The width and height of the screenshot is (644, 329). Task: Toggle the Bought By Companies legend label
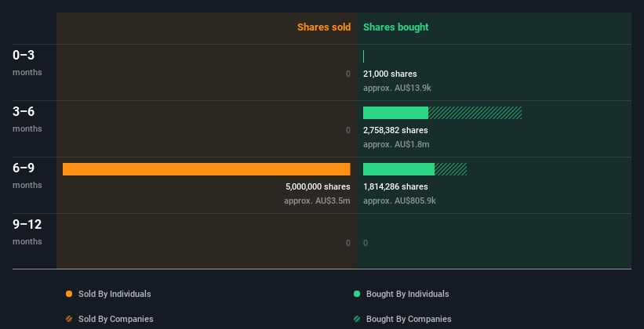[x=409, y=319]
